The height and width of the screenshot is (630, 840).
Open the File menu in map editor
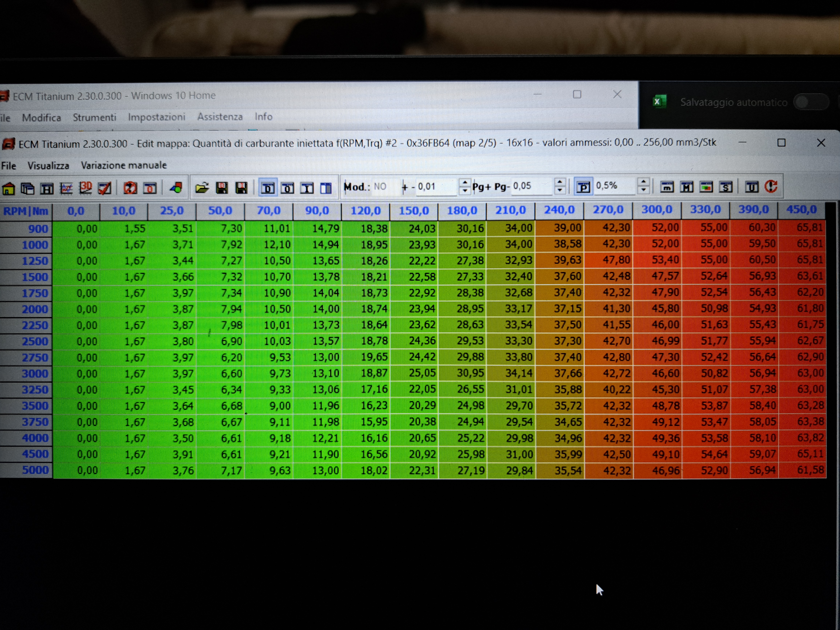(x=8, y=166)
